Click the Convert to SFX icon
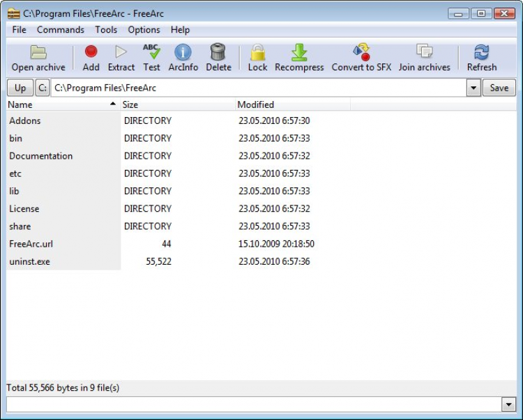The height and width of the screenshot is (420, 523). (x=361, y=54)
